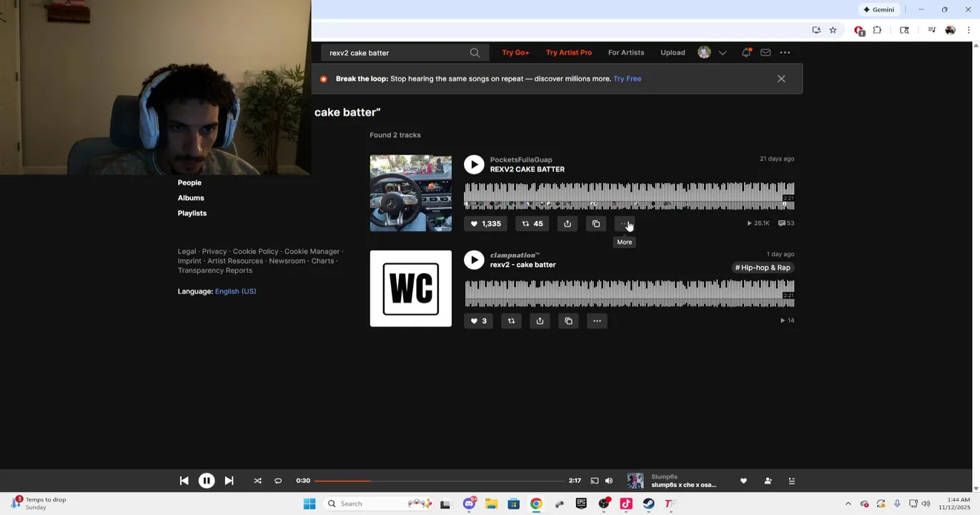Open the For Artists header item
This screenshot has width=980, height=515.
(x=626, y=53)
